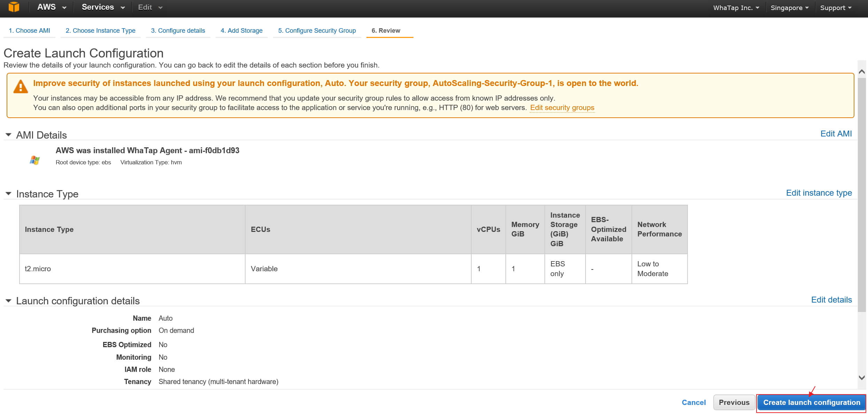Click the Create Launch Configuration heading
The image size is (868, 414).
click(x=83, y=53)
